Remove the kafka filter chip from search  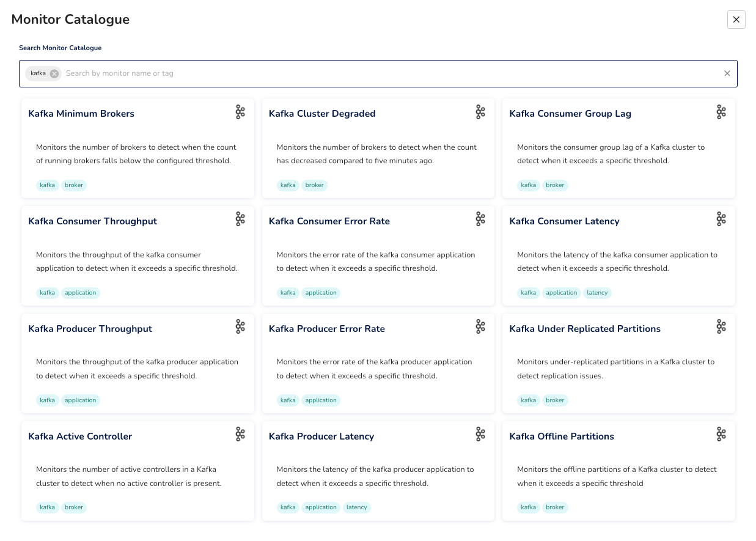[54, 73]
